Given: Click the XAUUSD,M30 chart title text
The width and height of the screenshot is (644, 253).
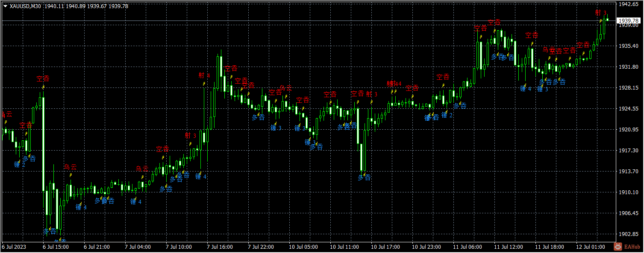Looking at the screenshot, I should (26, 6).
